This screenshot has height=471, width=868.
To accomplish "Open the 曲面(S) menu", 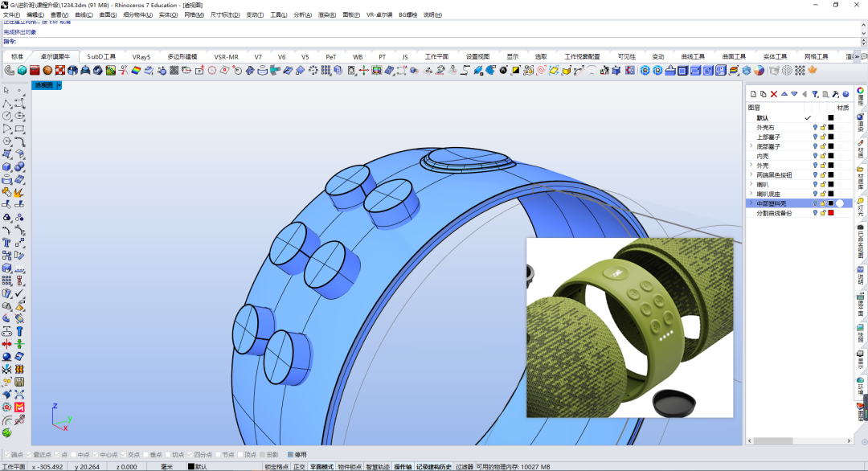I will (x=108, y=15).
